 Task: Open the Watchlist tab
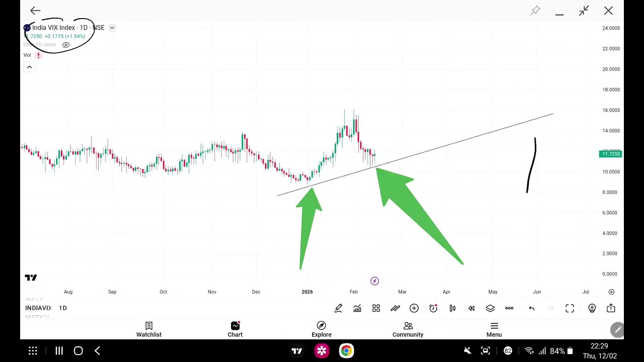(x=149, y=329)
